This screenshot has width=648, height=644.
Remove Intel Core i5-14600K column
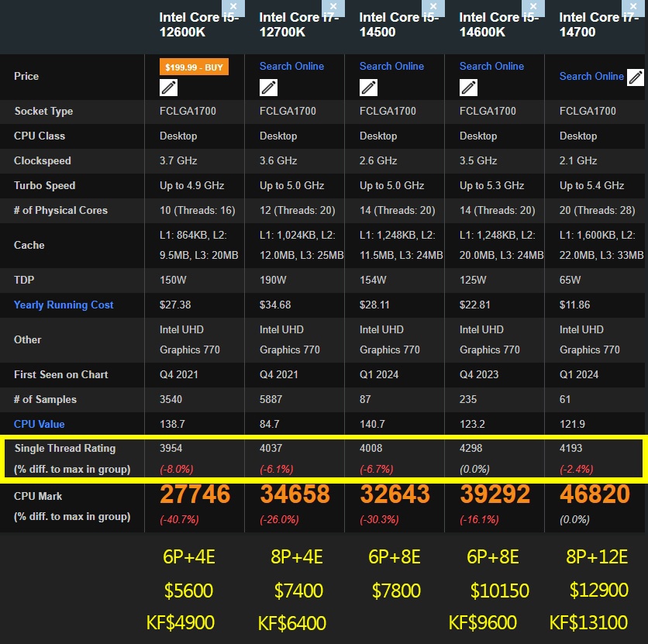pyautogui.click(x=533, y=7)
